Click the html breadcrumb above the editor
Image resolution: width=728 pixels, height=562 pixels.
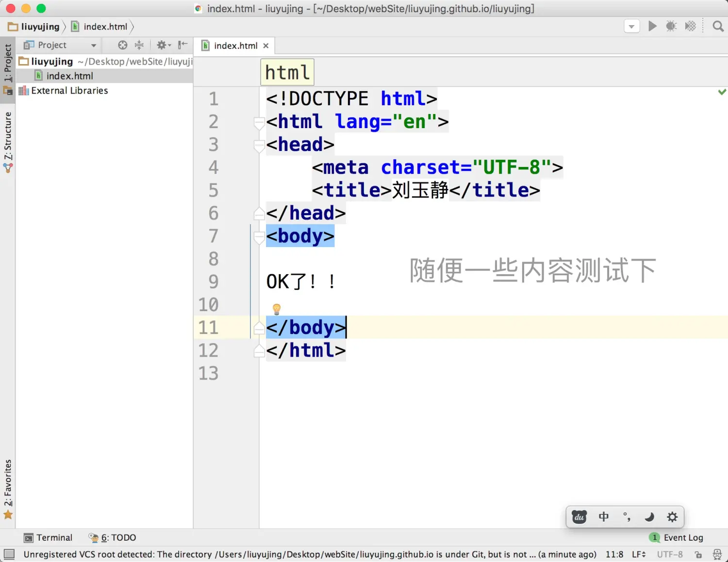point(287,72)
